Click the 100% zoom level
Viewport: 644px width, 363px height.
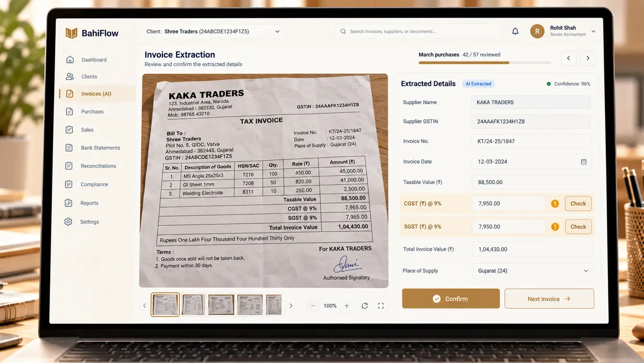click(x=330, y=306)
